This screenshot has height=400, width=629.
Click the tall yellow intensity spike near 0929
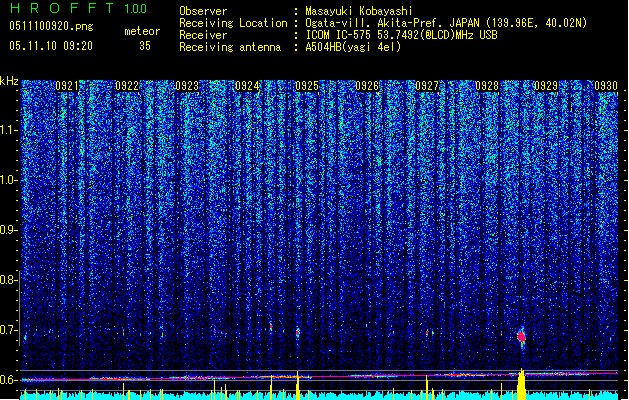coord(521,384)
